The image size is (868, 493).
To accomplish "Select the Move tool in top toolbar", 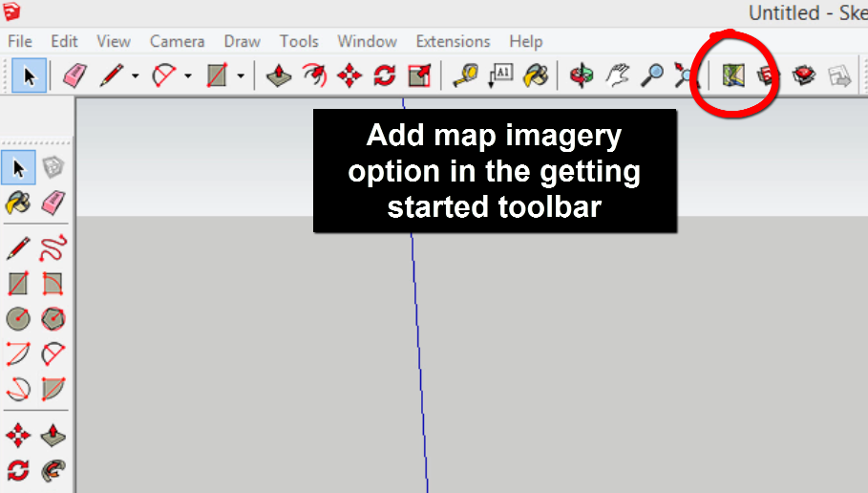I will tap(349, 75).
